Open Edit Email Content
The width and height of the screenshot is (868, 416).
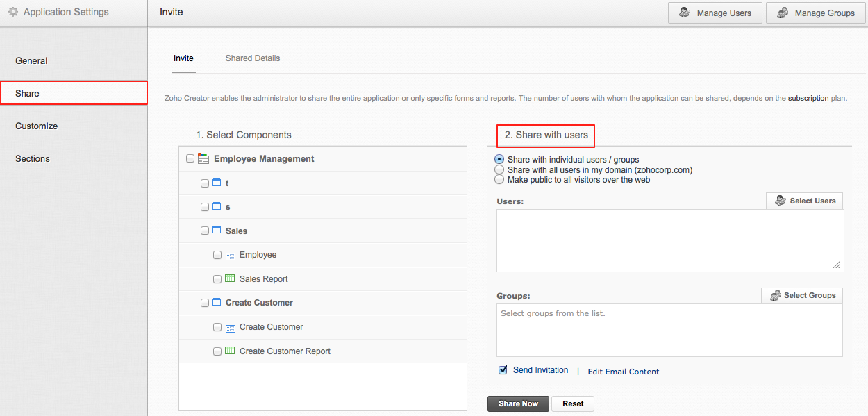[623, 371]
